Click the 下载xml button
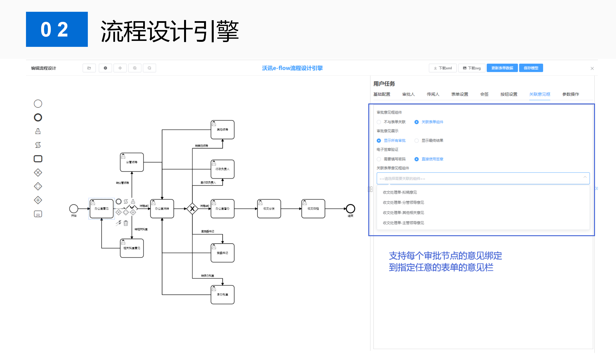 click(x=443, y=68)
